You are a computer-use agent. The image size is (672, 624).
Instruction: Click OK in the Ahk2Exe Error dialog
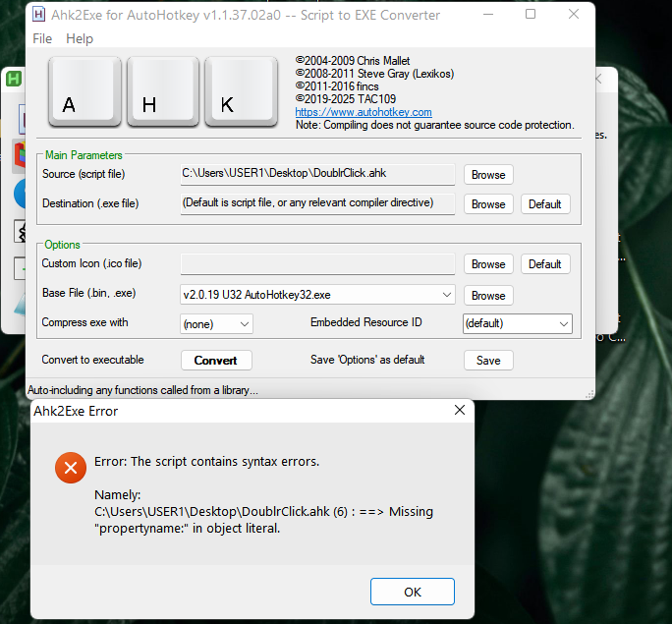click(x=413, y=592)
